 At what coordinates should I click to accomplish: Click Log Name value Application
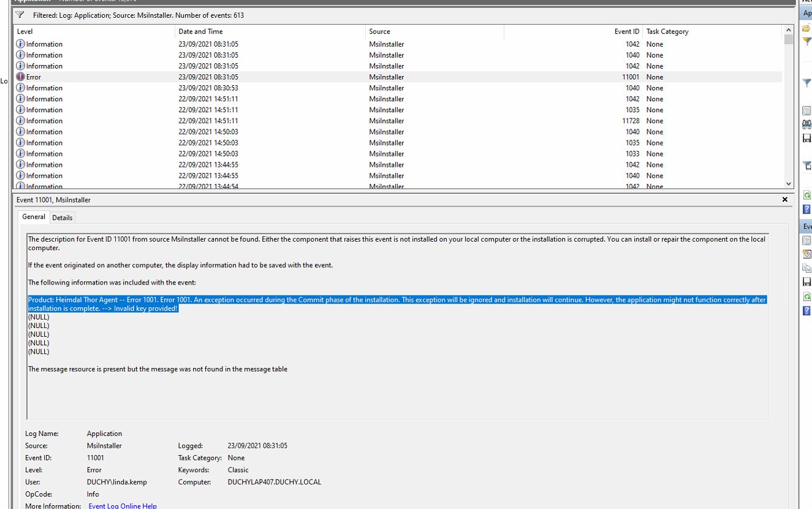click(x=104, y=434)
